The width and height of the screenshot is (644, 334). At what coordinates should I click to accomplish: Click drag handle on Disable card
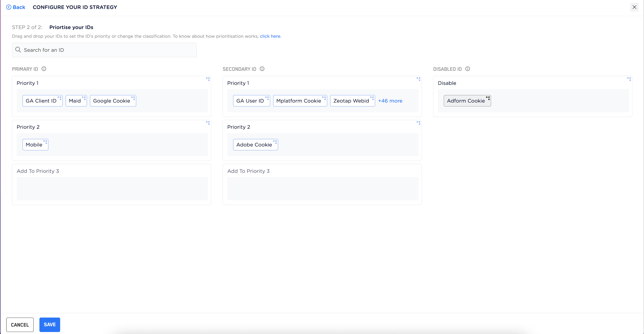tap(629, 79)
